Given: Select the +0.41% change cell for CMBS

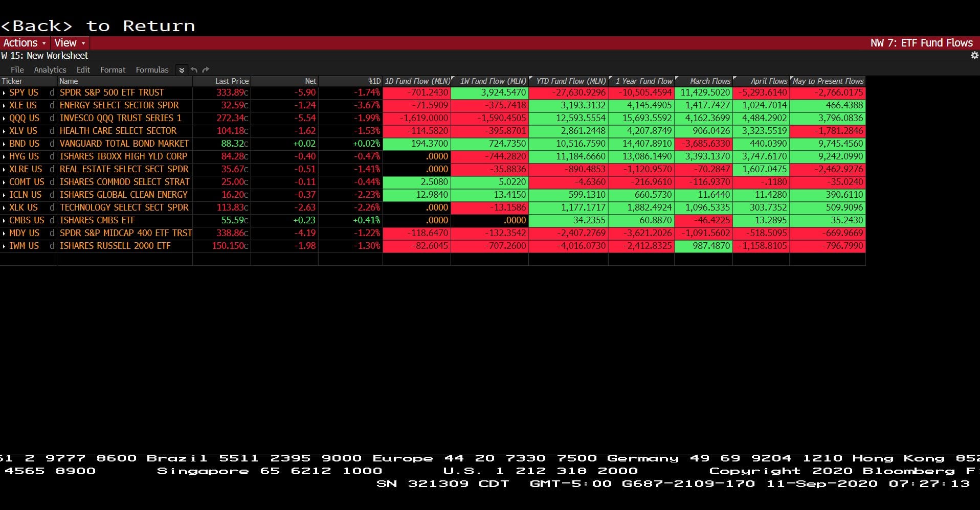Looking at the screenshot, I should tap(351, 220).
